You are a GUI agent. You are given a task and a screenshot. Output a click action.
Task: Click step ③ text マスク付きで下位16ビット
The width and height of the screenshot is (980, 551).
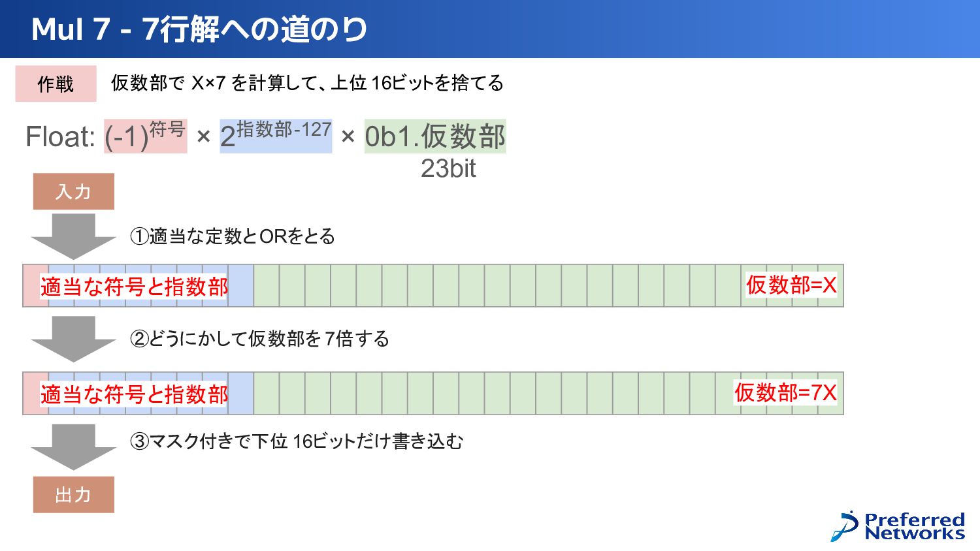pyautogui.click(x=297, y=441)
